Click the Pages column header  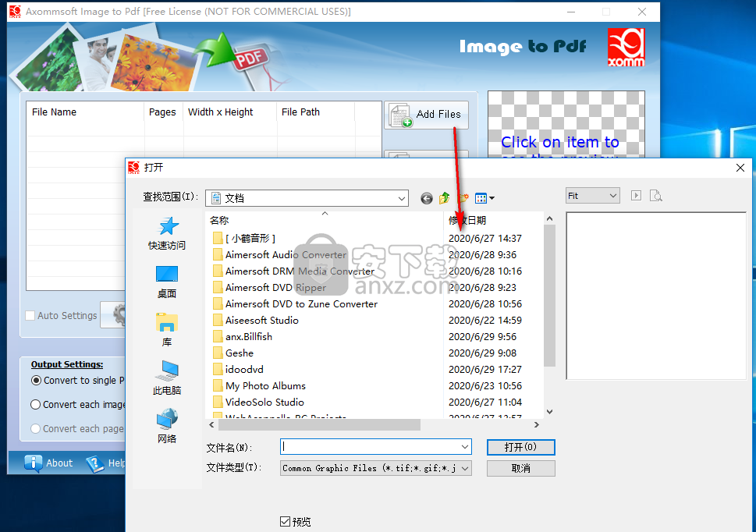coord(163,112)
